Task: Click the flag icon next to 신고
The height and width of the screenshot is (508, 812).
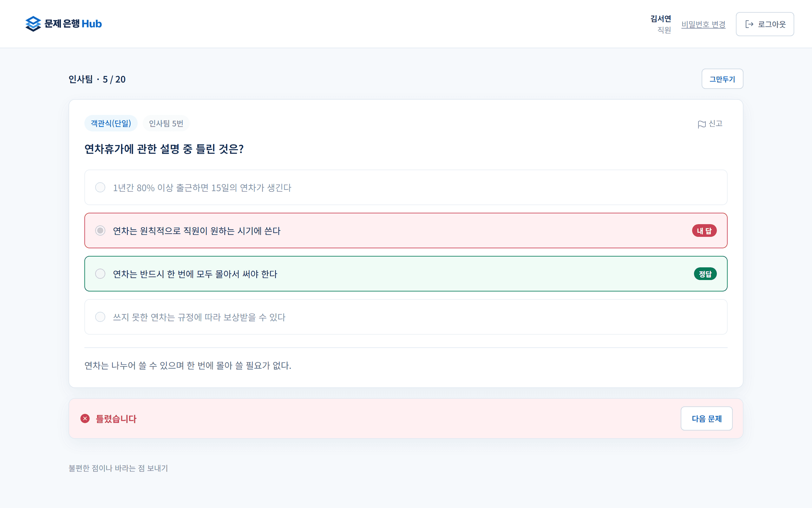Action: click(x=701, y=124)
